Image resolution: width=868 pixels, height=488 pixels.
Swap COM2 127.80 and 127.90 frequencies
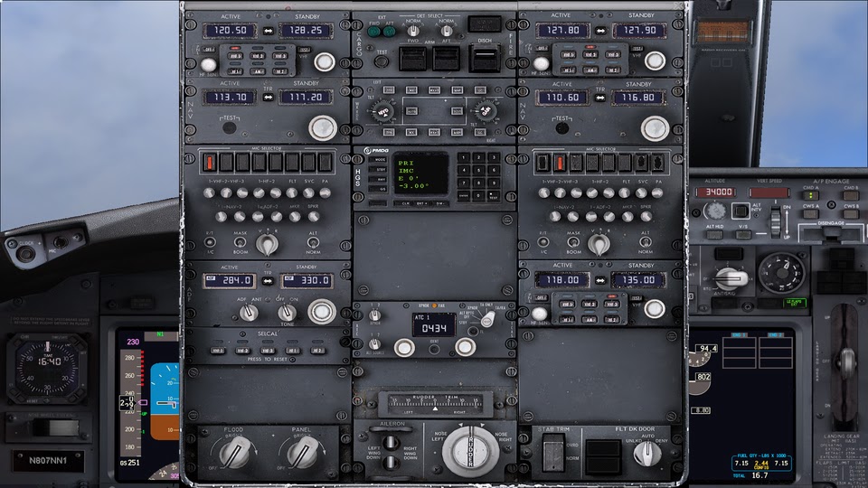601,31
